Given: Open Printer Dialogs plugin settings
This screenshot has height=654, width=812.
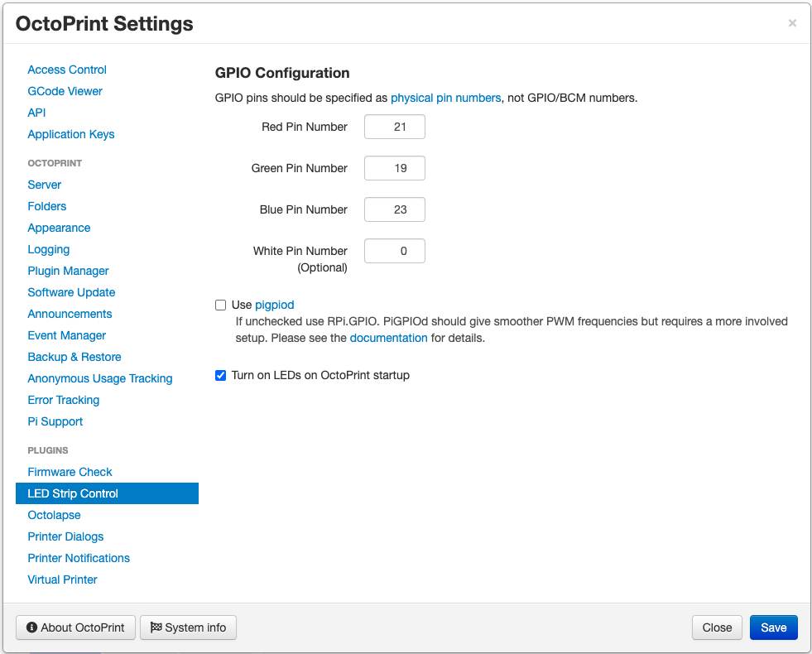Looking at the screenshot, I should (65, 537).
